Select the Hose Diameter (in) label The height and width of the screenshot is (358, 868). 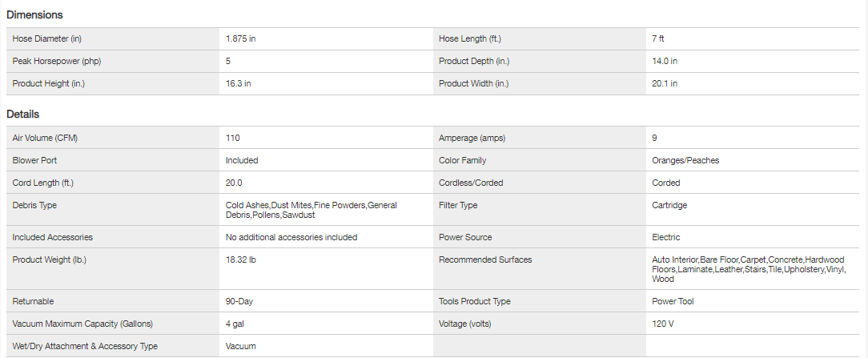point(47,38)
